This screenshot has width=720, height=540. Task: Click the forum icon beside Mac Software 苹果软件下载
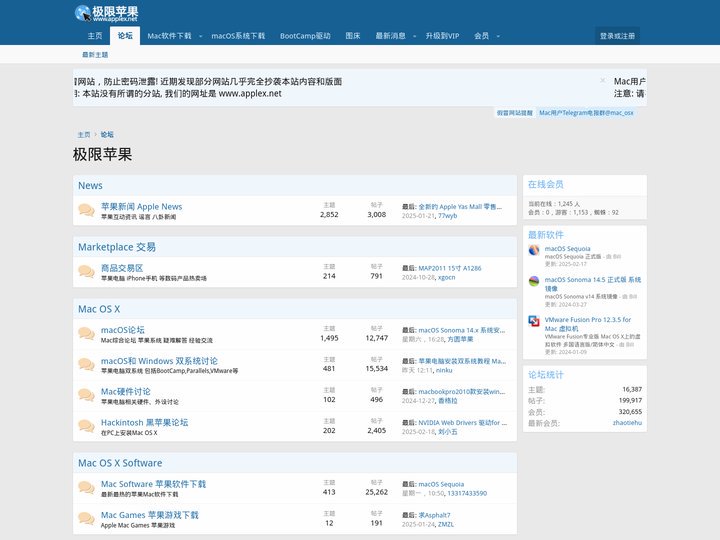tap(86, 488)
